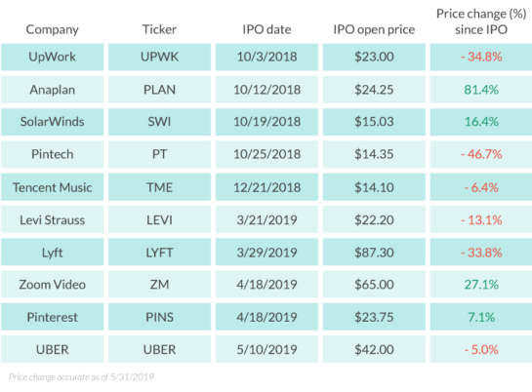
Task: Select the Price change accurate footnote text
Action: (81, 377)
